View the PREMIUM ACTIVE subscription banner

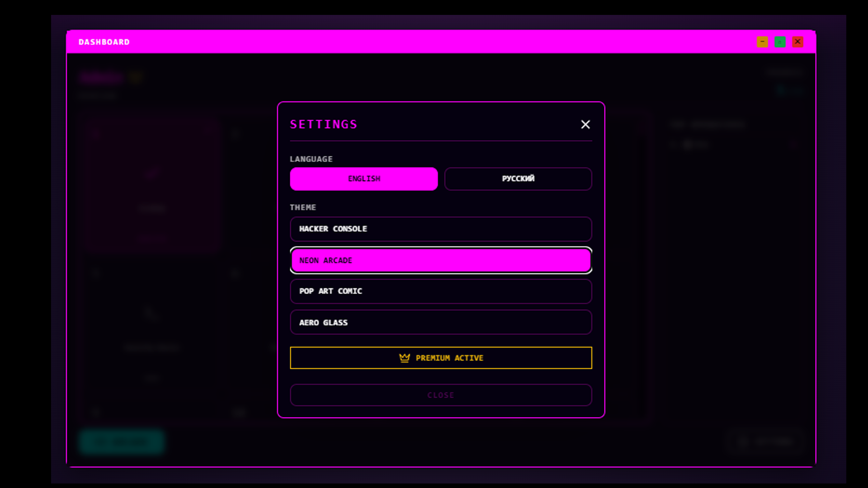441,357
